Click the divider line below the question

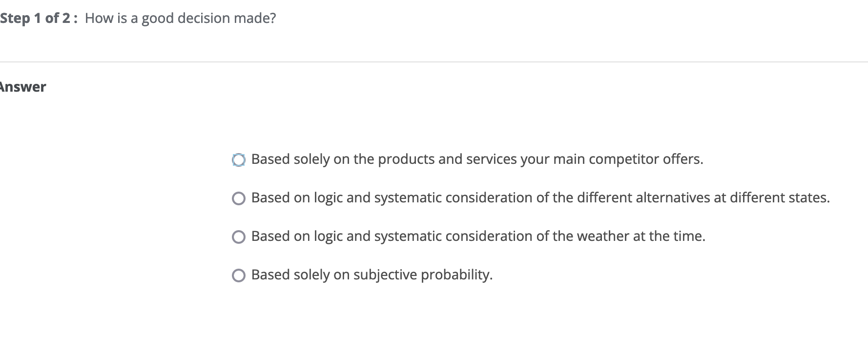434,62
